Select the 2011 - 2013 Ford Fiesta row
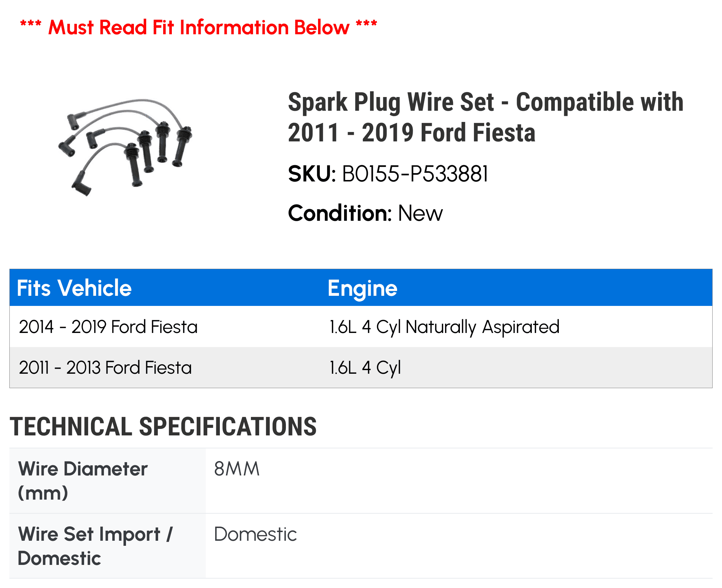This screenshot has height=588, width=722. point(105,368)
